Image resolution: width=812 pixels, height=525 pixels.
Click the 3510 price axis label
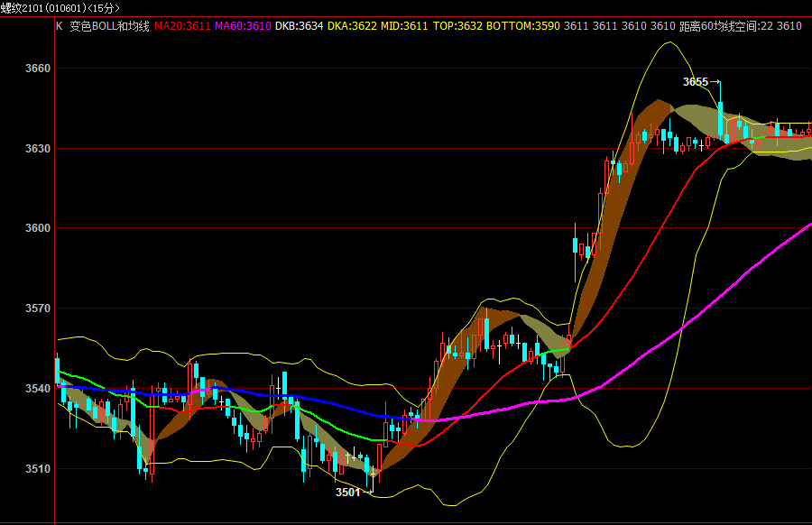click(38, 468)
